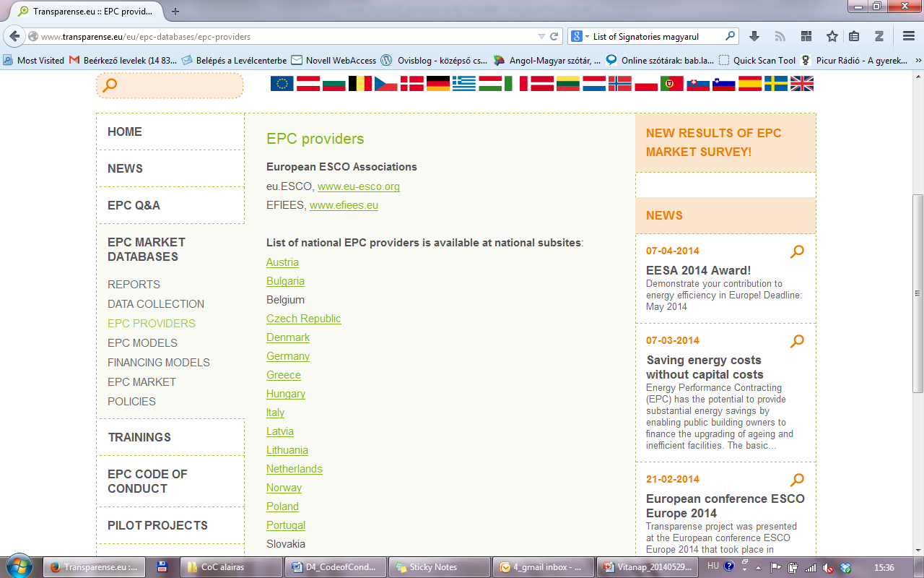Follow the www.eu-esco.org link
The image size is (924, 578).
pyautogui.click(x=359, y=186)
